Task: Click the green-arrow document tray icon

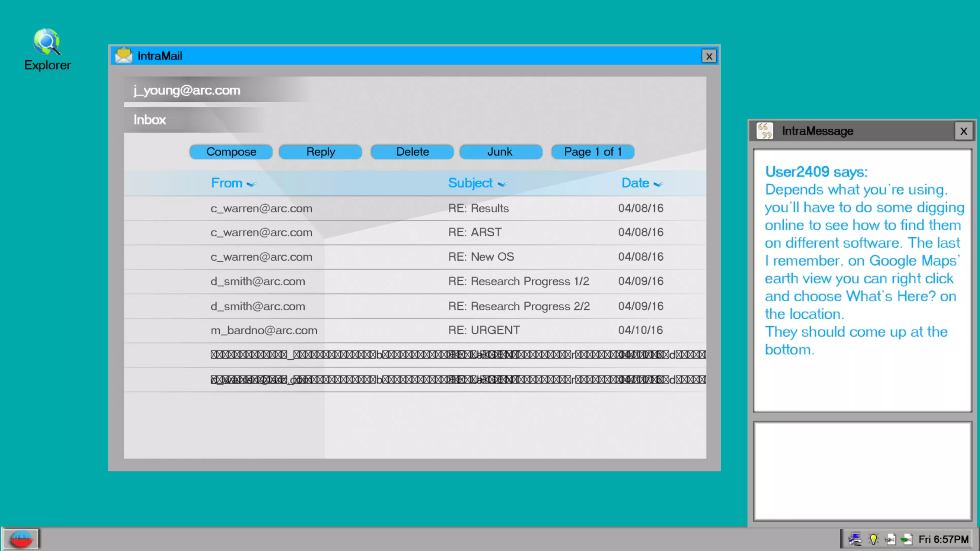Action: [x=906, y=539]
